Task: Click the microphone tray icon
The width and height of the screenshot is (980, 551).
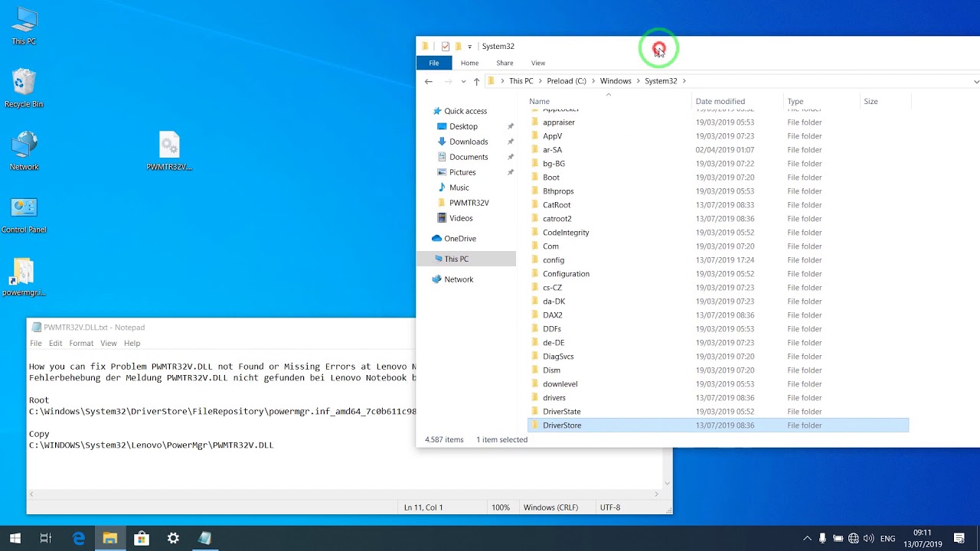Action: tap(823, 539)
